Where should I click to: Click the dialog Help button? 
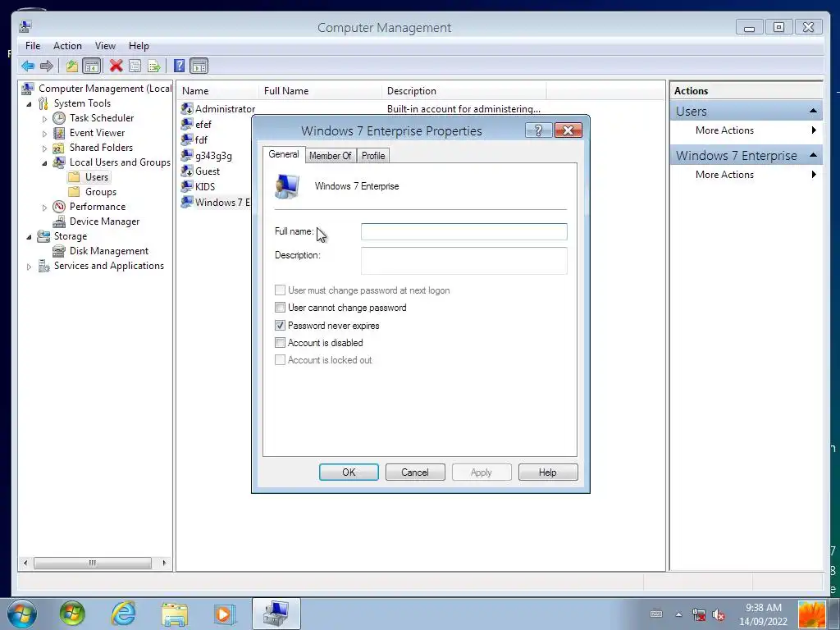click(548, 472)
